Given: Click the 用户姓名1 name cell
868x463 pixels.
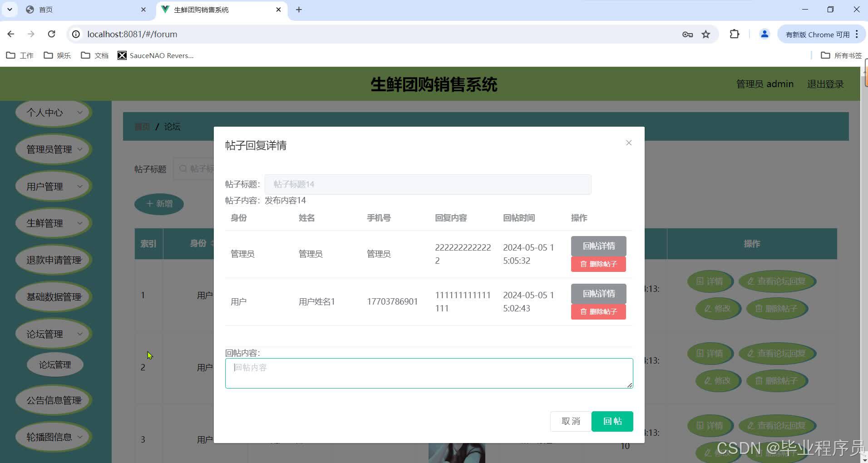Looking at the screenshot, I should 317,301.
